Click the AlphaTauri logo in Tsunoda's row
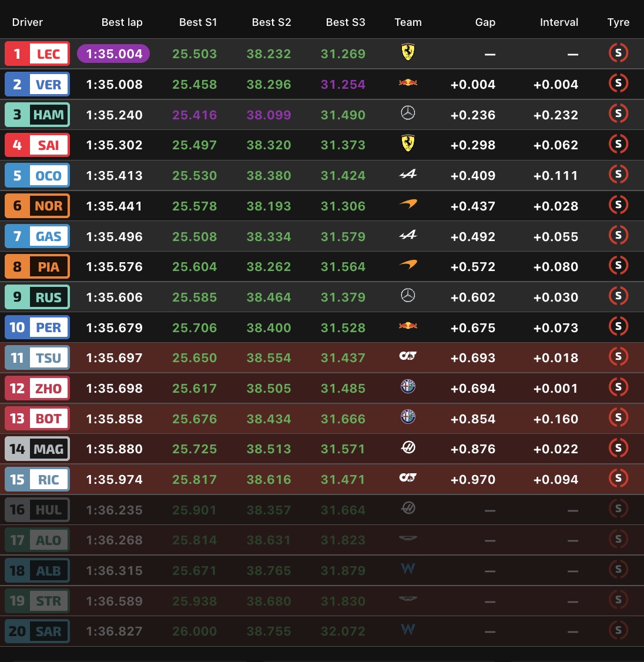Image resolution: width=644 pixels, height=662 pixels. point(408,356)
